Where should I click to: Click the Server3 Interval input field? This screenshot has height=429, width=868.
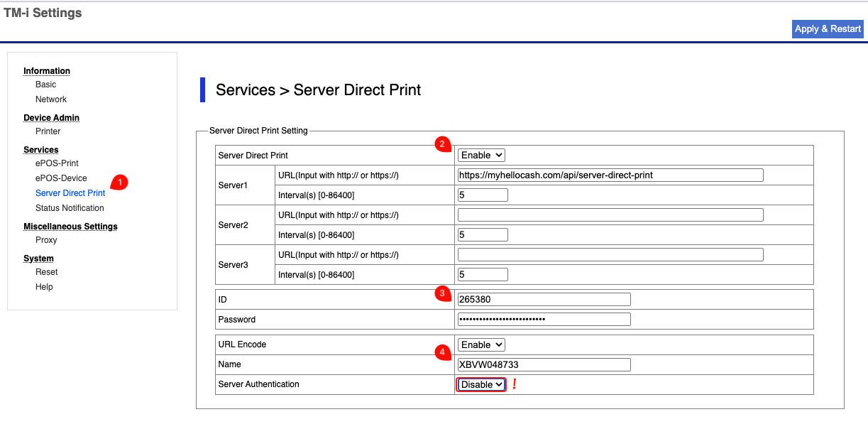[483, 274]
